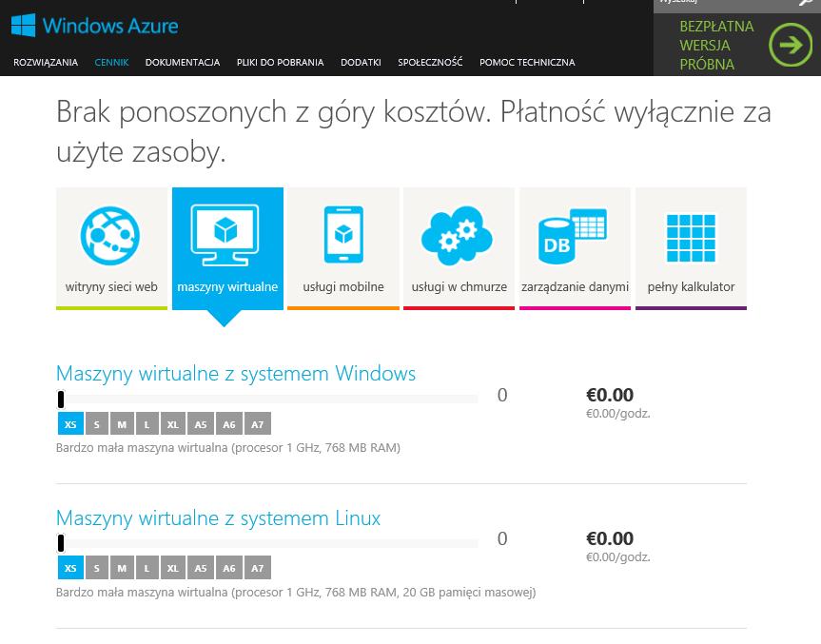This screenshot has height=644, width=821.
Task: Select S size for Windows VMs
Action: click(97, 424)
